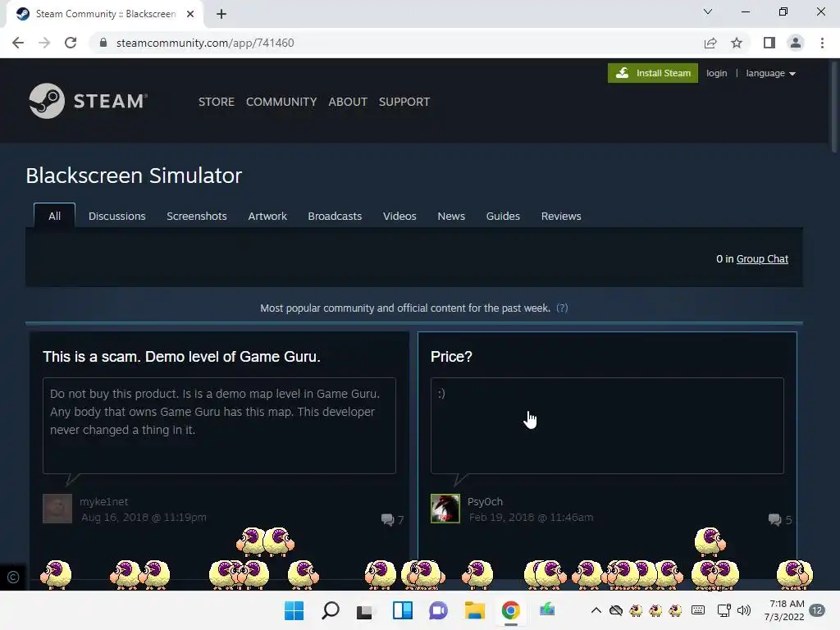Click the share page icon
The height and width of the screenshot is (630, 840).
pyautogui.click(x=710, y=43)
